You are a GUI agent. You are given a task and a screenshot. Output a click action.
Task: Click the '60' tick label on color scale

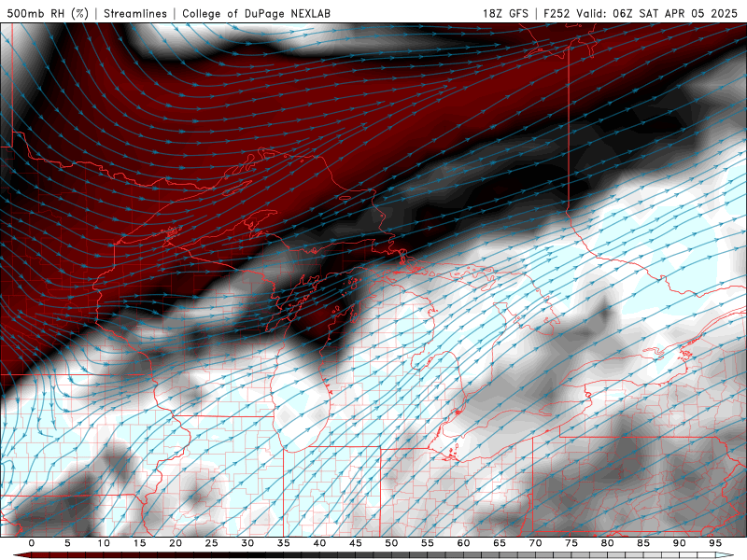463,543
